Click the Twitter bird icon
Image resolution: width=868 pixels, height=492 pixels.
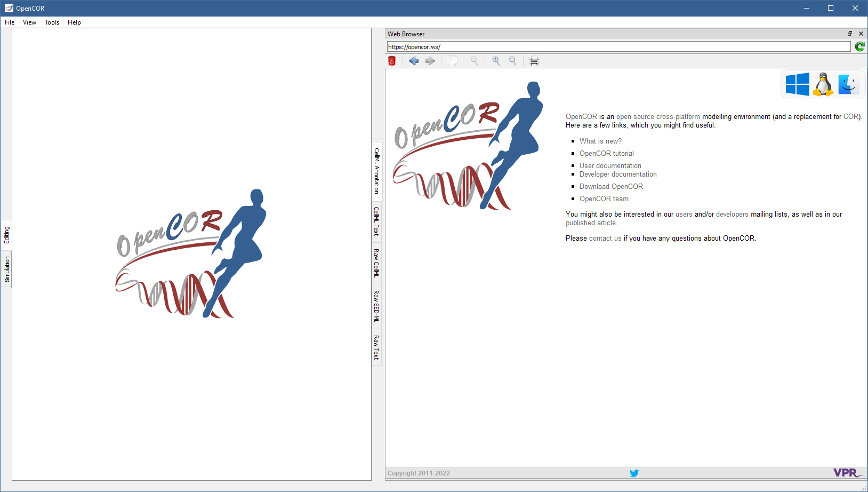click(x=634, y=473)
